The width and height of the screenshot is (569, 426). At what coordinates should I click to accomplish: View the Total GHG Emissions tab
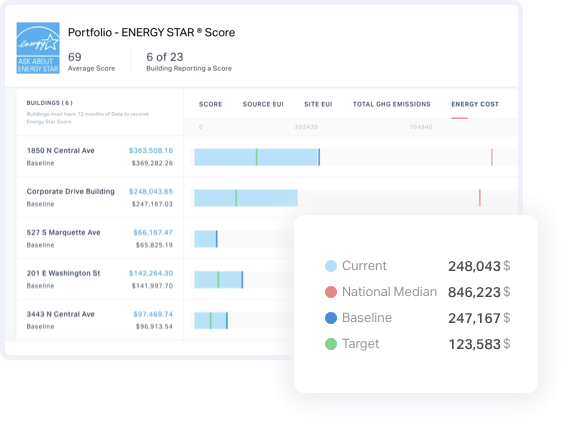[392, 105]
